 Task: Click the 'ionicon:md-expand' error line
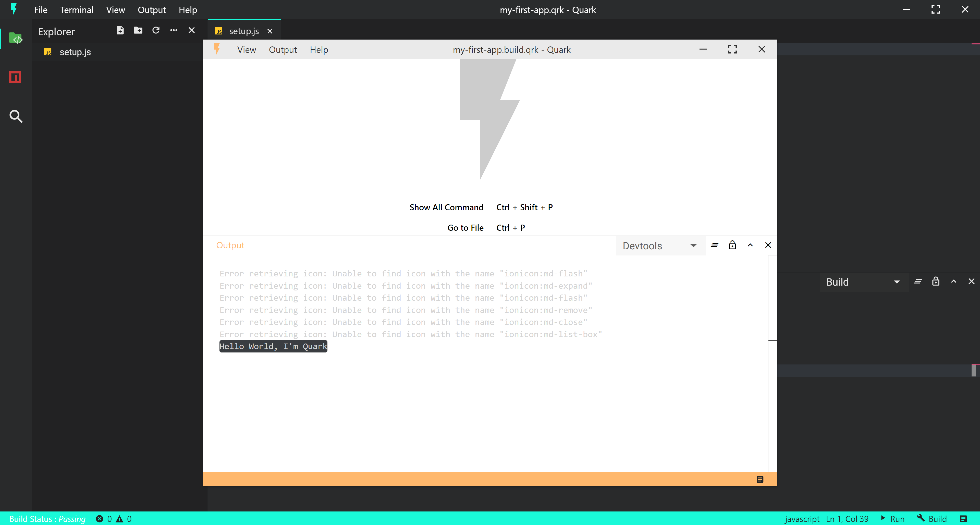pos(406,286)
